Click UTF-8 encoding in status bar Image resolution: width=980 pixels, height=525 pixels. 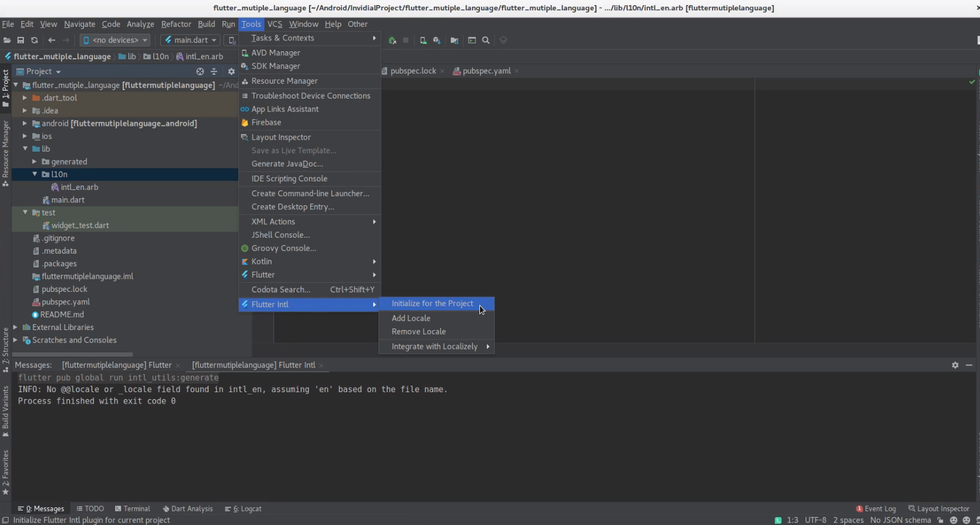pos(815,520)
